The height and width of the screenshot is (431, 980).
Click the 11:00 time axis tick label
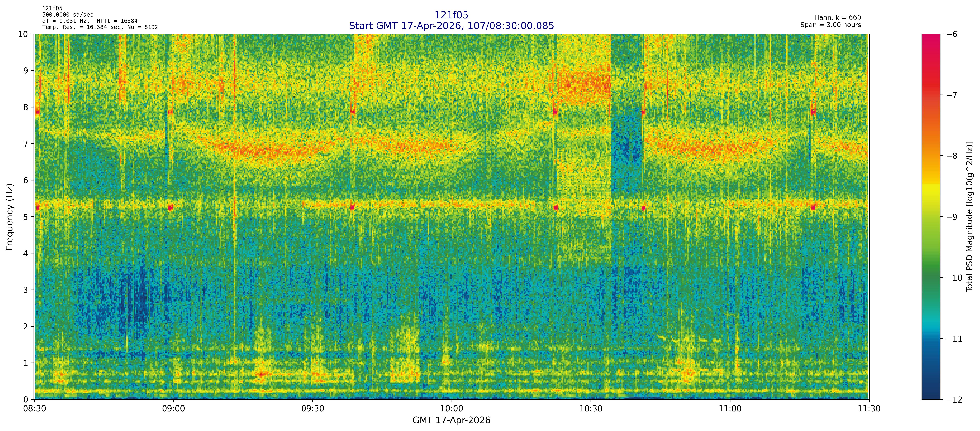(730, 409)
